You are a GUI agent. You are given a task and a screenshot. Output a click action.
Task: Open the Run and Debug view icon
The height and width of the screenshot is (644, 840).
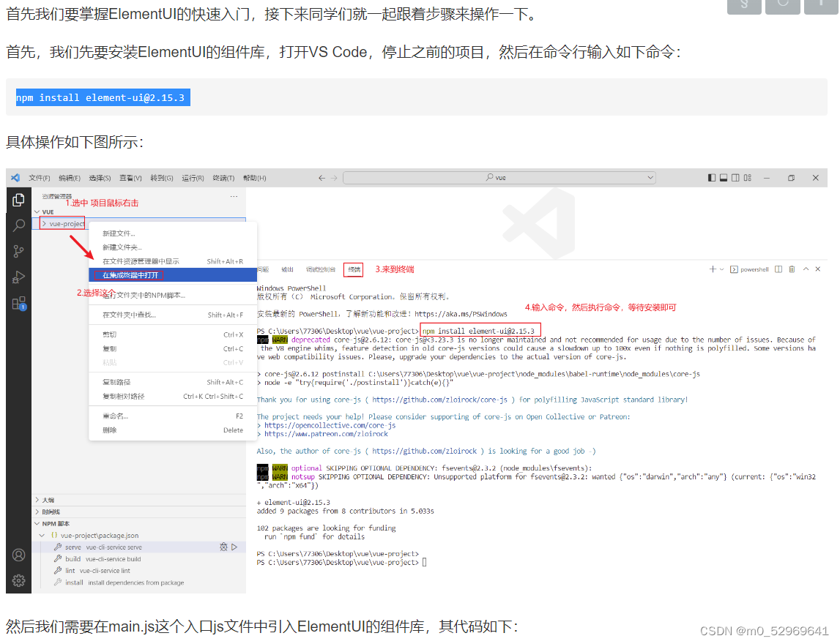[x=19, y=277]
